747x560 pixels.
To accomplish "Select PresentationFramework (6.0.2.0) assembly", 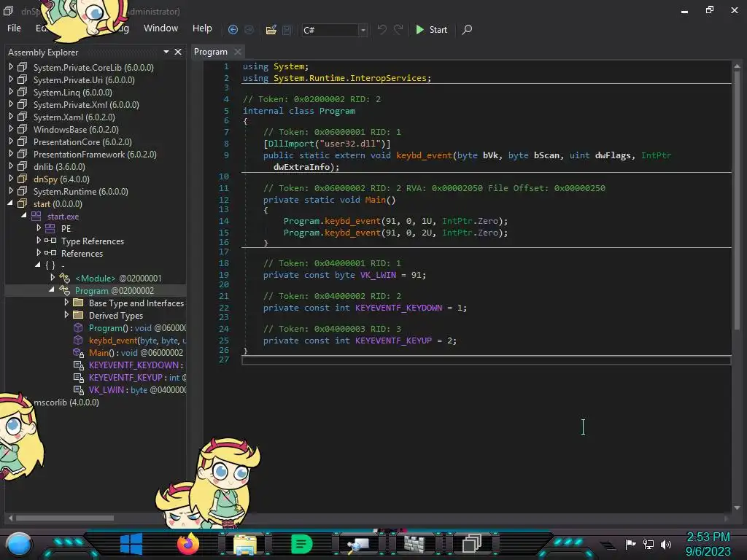I will (x=95, y=155).
